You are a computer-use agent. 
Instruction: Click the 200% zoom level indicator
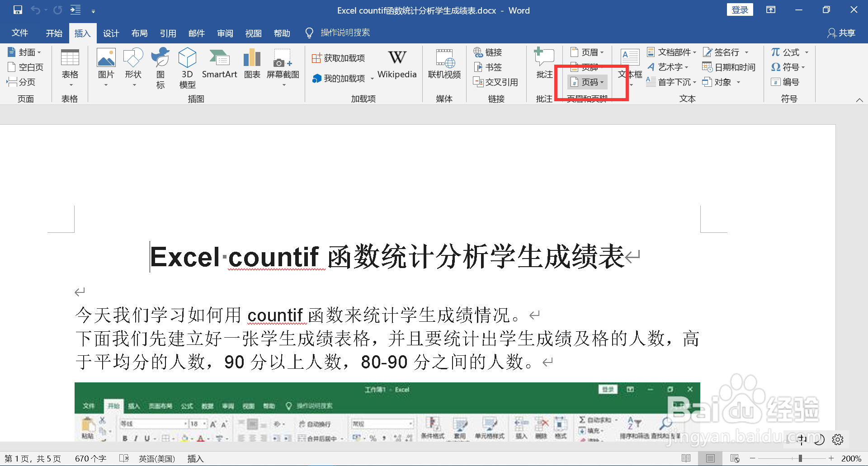click(851, 458)
